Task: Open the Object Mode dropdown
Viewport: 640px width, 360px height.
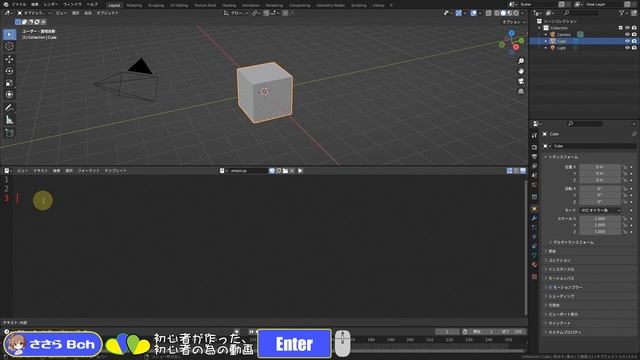Action: (34, 13)
